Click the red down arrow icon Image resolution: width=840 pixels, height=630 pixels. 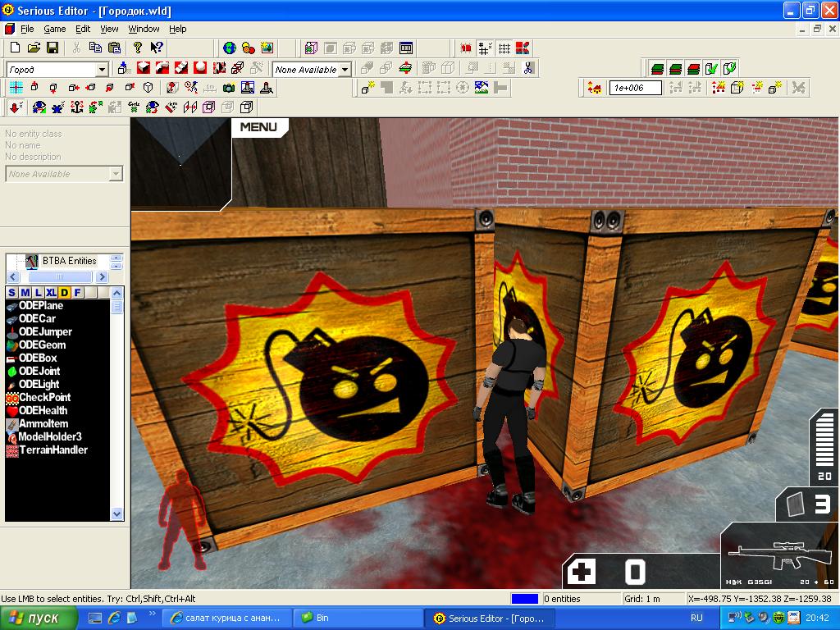[x=16, y=107]
